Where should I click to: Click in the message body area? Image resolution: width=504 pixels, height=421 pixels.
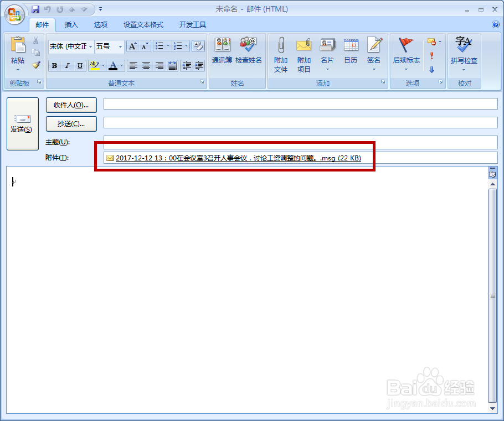tap(247, 290)
